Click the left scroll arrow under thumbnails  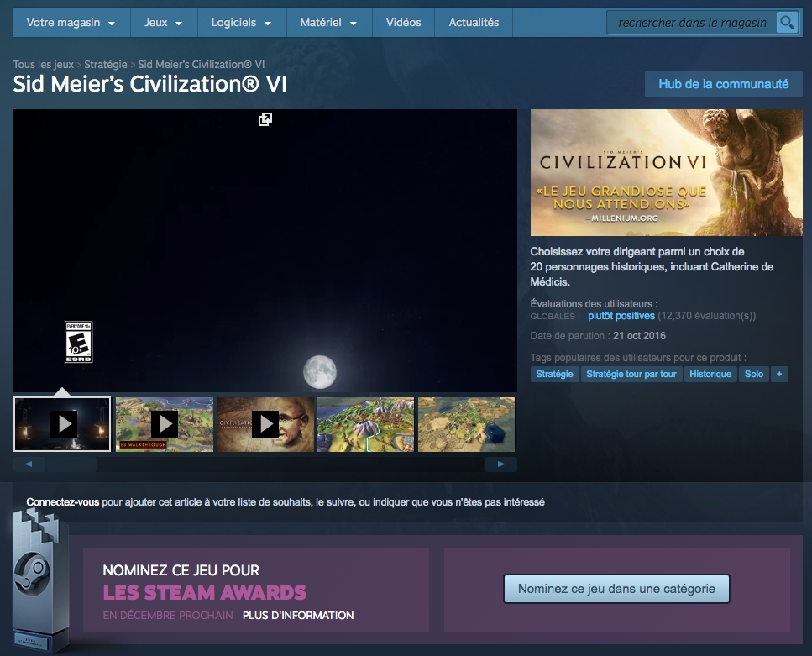(x=29, y=464)
